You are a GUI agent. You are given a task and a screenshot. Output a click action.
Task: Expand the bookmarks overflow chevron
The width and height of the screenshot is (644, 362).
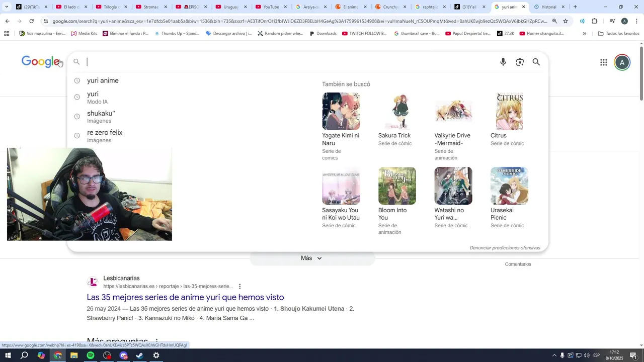(584, 34)
